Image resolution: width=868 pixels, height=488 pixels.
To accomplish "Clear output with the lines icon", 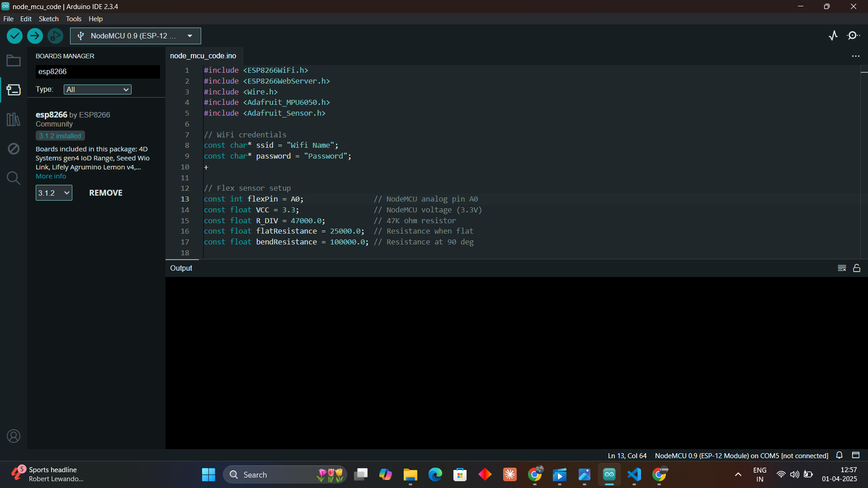I will pyautogui.click(x=842, y=268).
